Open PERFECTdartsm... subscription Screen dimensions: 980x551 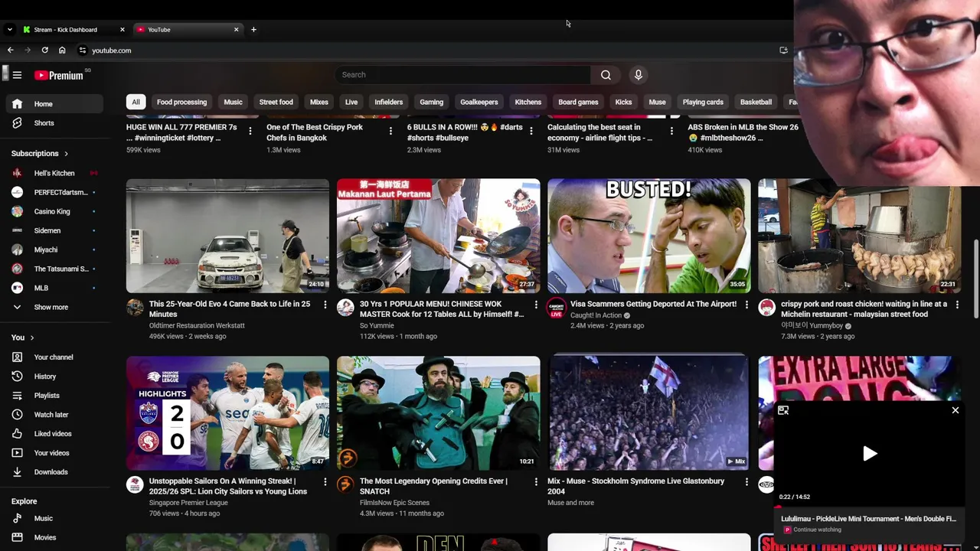[x=54, y=192]
